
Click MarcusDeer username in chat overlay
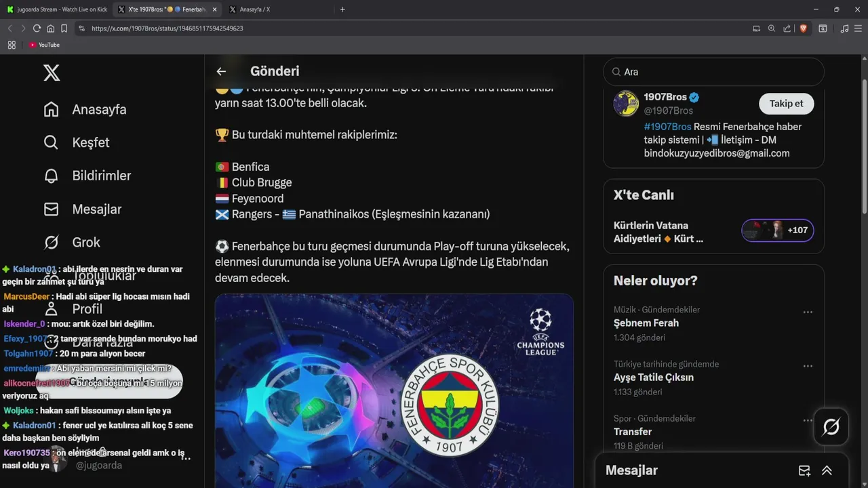26,296
